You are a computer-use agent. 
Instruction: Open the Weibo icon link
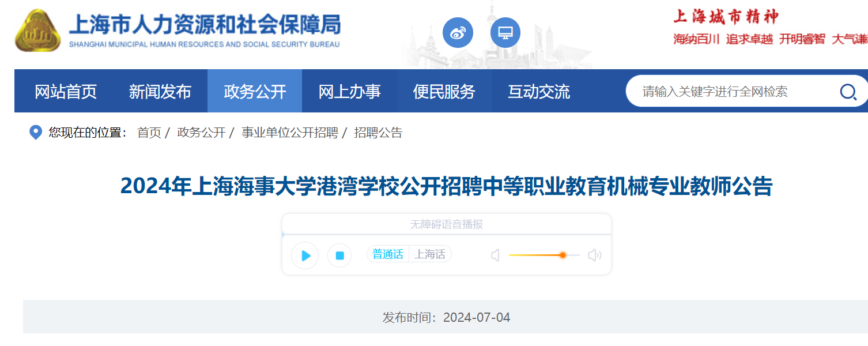(458, 33)
